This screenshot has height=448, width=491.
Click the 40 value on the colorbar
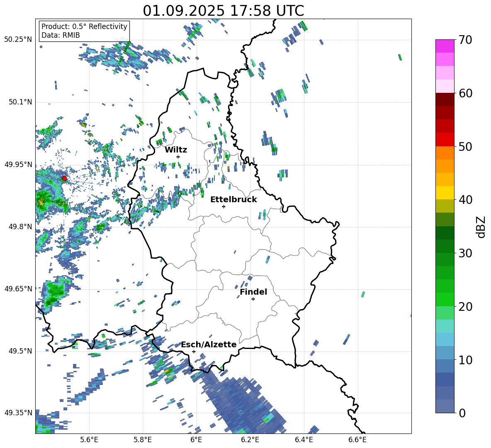pyautogui.click(x=465, y=200)
